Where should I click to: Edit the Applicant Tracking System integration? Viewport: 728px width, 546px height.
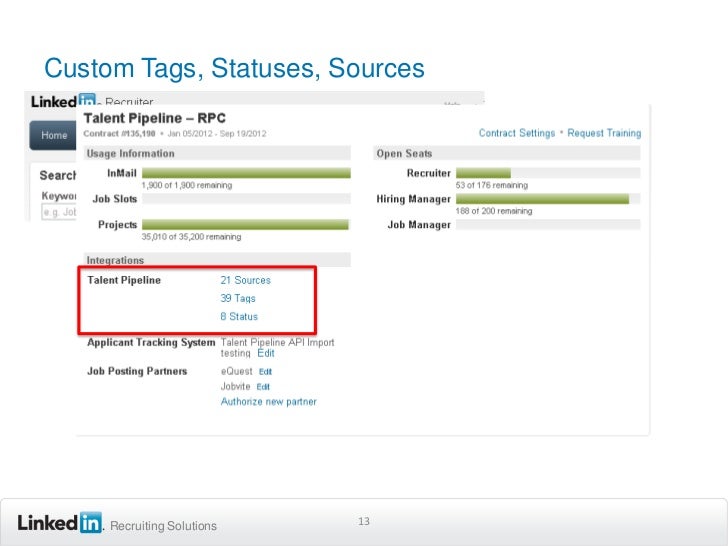pos(266,353)
